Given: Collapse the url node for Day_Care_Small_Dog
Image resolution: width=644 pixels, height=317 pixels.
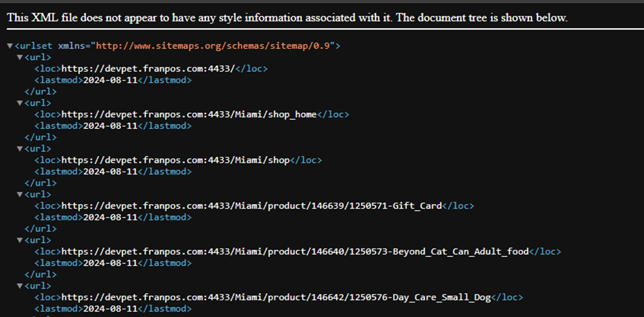Looking at the screenshot, I should point(20,286).
